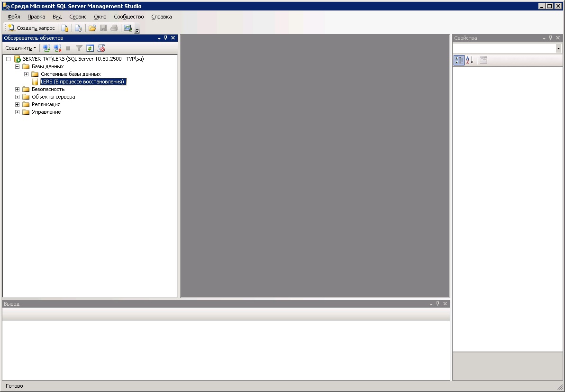Viewport: 565px width, 392px height.
Task: Expand the Управление folder
Action: [x=17, y=112]
